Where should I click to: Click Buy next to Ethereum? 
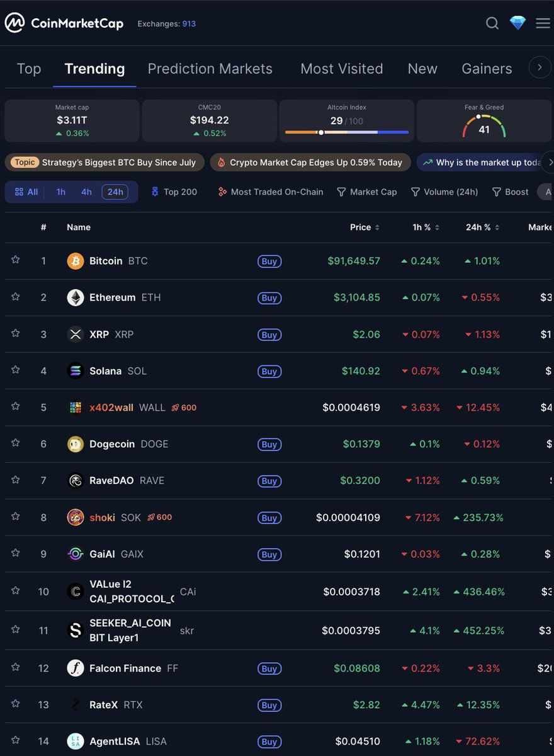[x=269, y=297]
